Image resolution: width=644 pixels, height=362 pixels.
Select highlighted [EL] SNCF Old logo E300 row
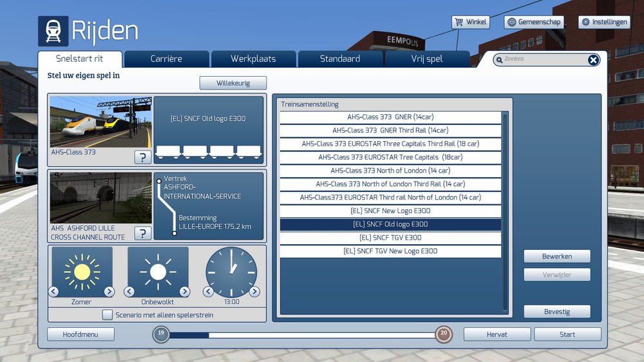[390, 224]
